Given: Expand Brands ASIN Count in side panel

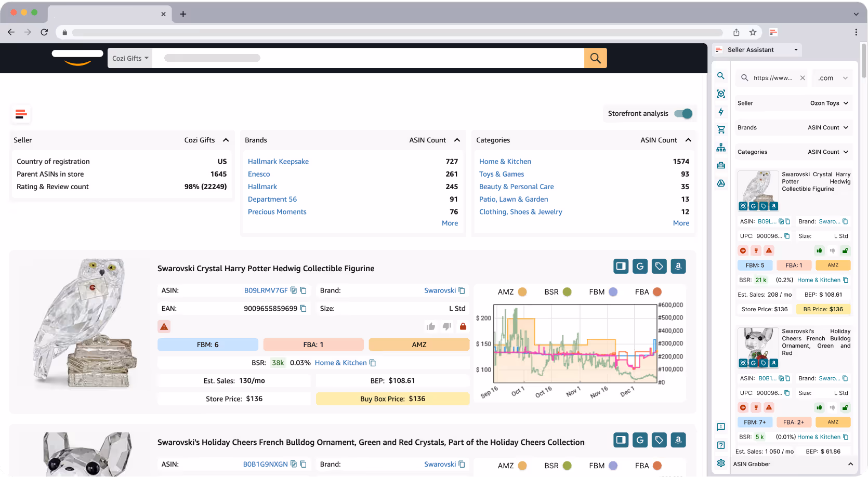Looking at the screenshot, I should pyautogui.click(x=846, y=128).
